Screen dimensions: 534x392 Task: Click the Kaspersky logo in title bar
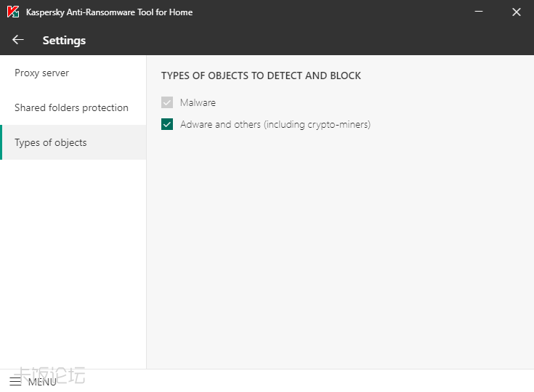pyautogui.click(x=13, y=12)
